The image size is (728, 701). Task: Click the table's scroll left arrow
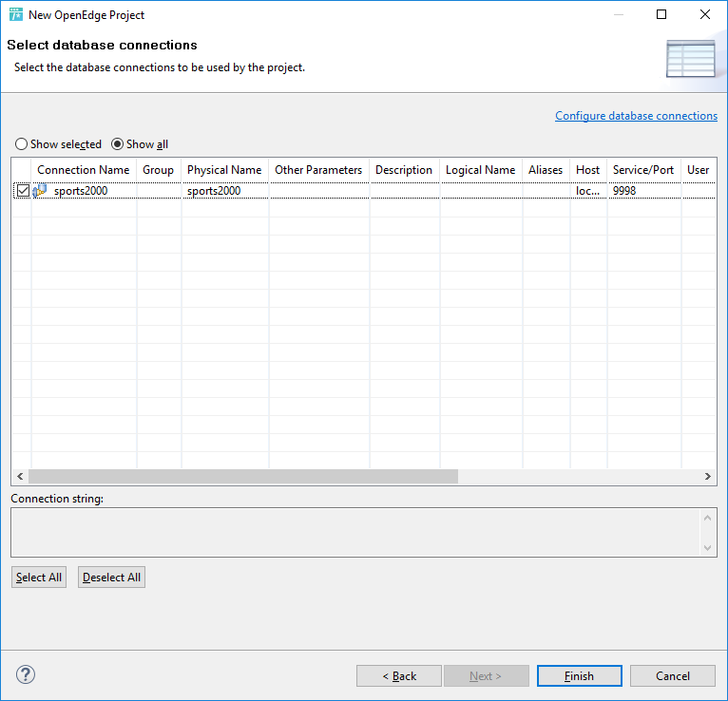(20, 476)
